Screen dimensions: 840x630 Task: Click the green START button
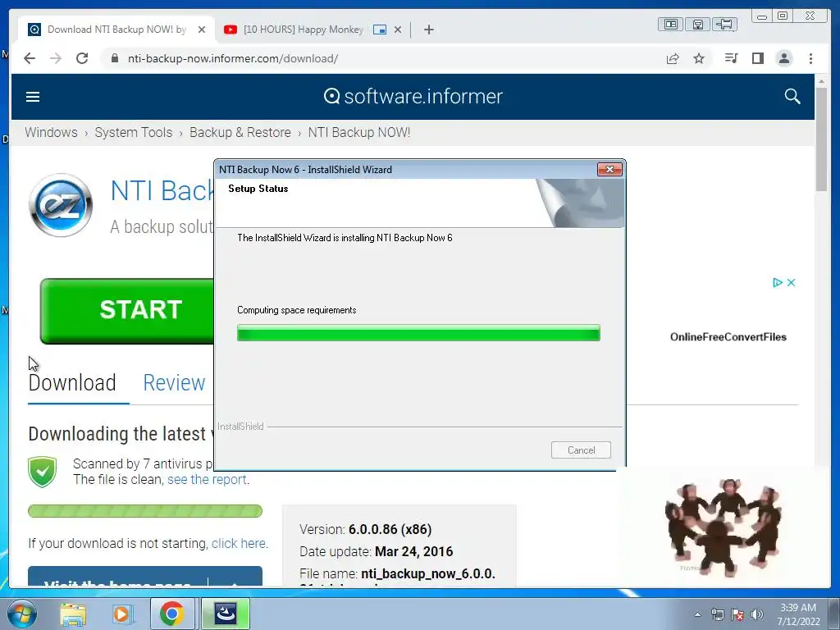pos(127,311)
